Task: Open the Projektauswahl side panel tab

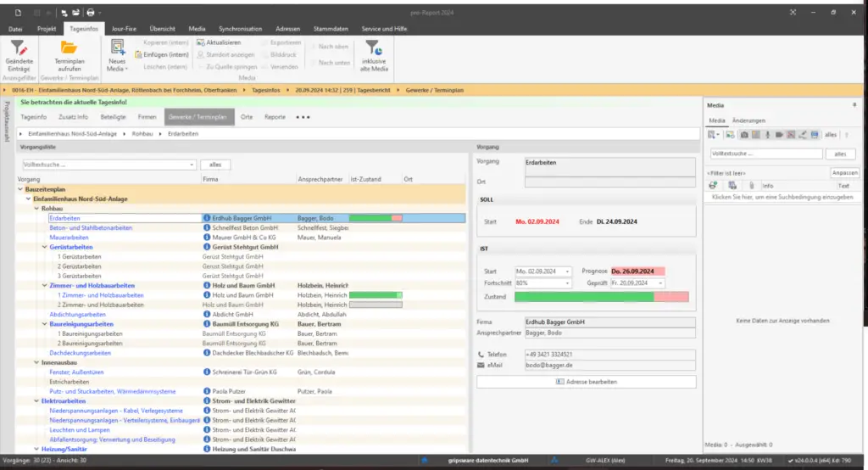Action: 7,121
